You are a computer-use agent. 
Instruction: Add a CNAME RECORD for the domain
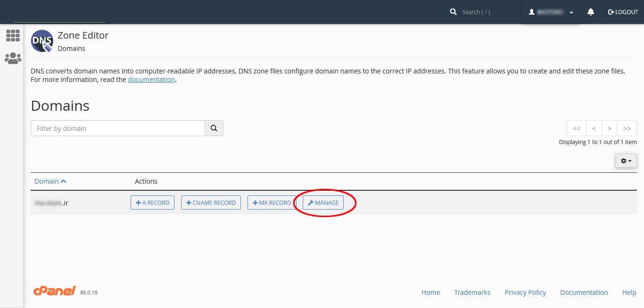tap(211, 203)
